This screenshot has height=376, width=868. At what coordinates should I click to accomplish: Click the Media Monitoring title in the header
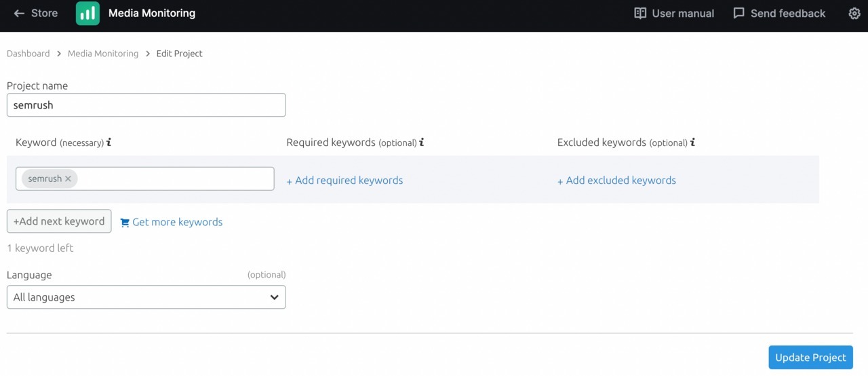(x=152, y=13)
